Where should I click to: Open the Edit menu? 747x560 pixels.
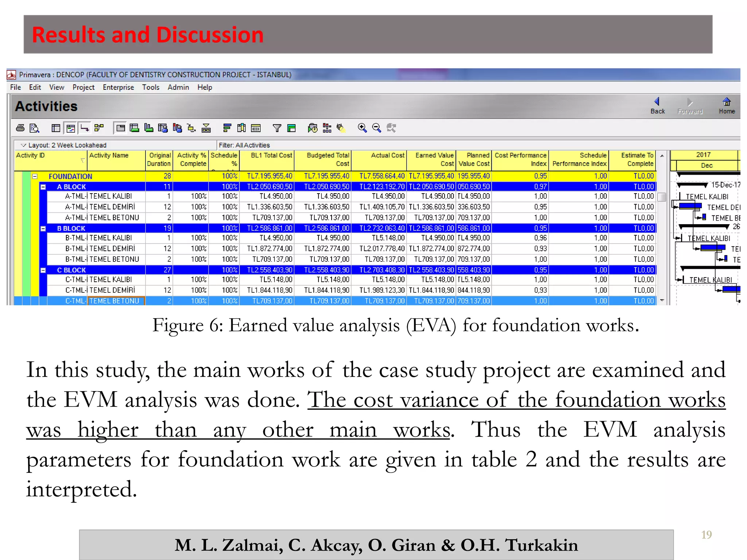point(35,87)
